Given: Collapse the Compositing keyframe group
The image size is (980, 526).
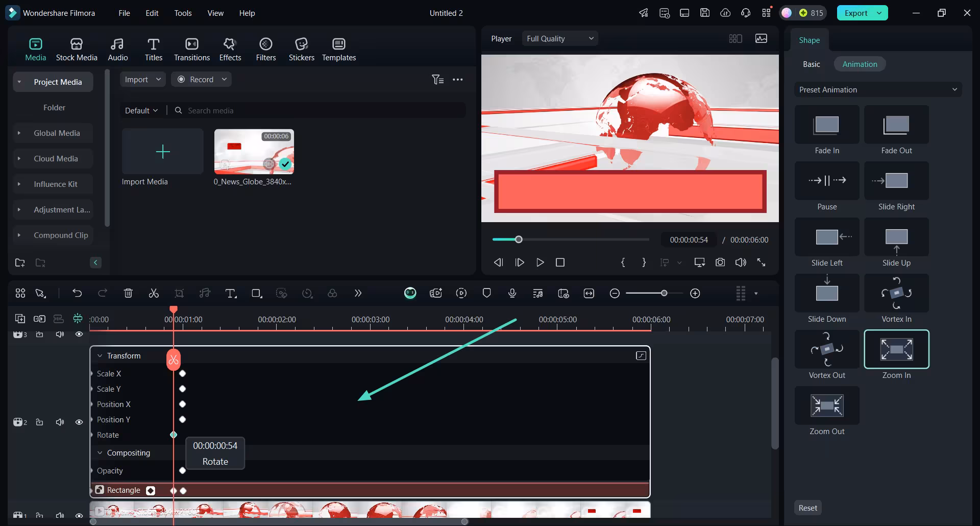Looking at the screenshot, I should click(x=100, y=453).
